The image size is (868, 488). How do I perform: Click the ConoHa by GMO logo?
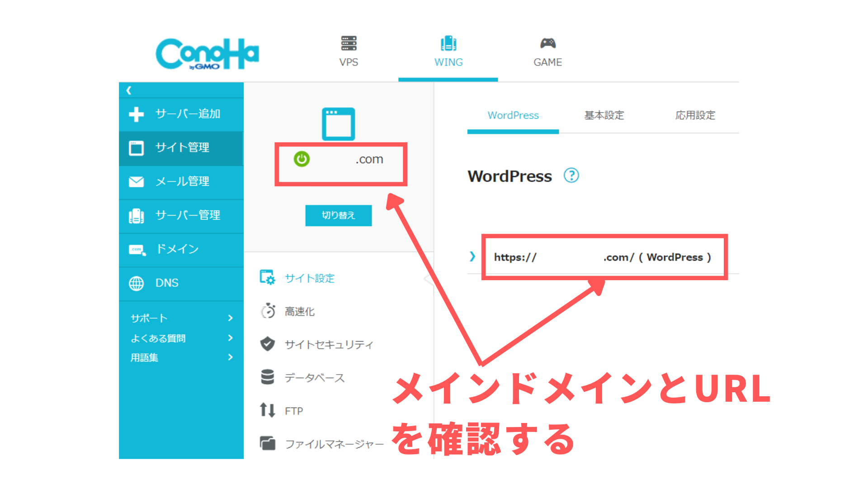point(207,53)
